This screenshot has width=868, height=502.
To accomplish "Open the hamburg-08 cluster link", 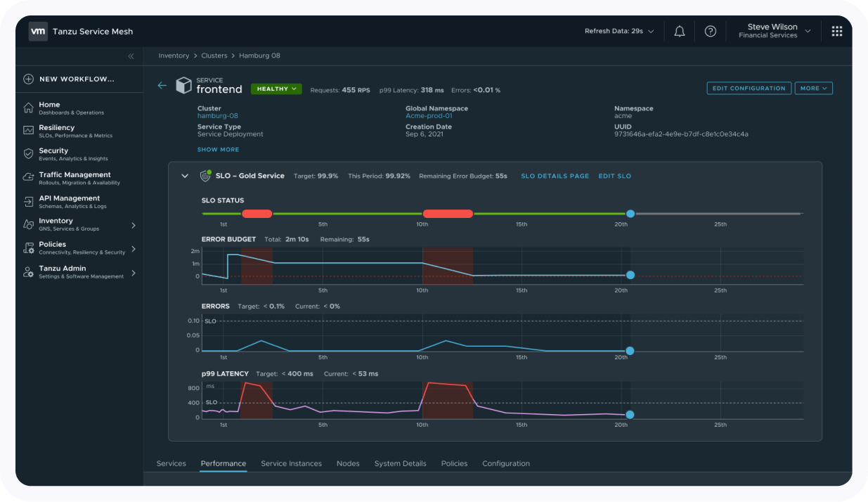I will tap(218, 115).
